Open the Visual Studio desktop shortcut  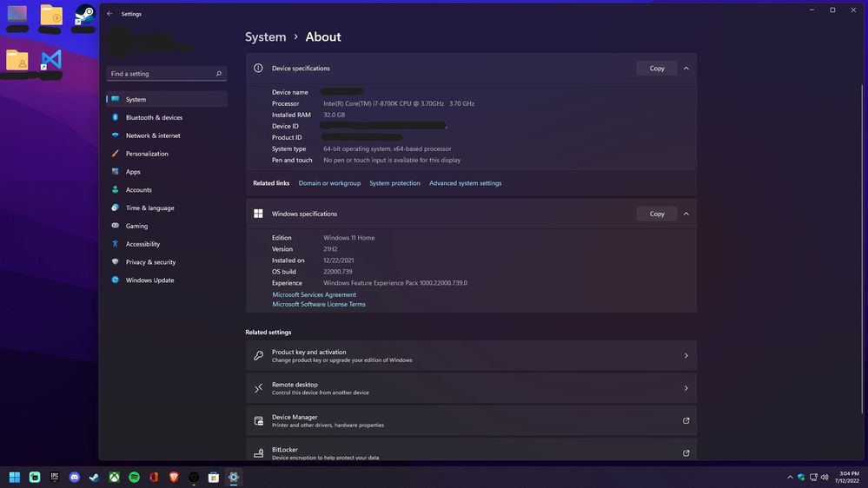tap(51, 60)
